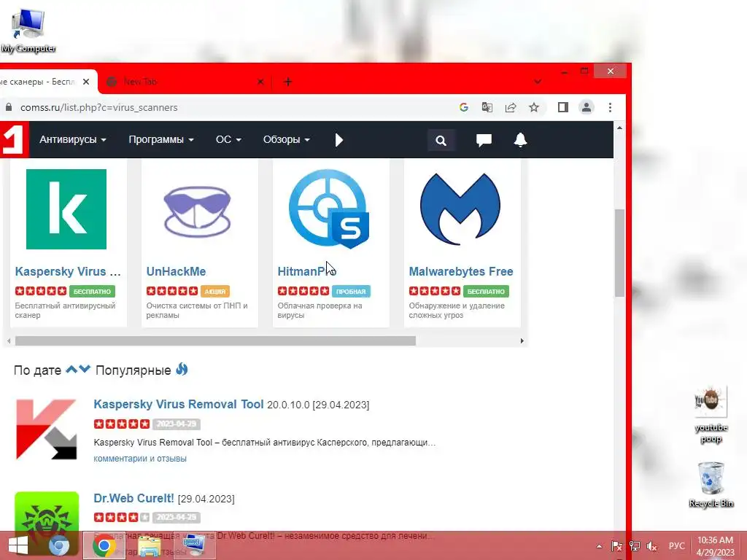The width and height of the screenshot is (747, 560).
Task: Open Kaspersky Virus Removal Tool list link
Action: (x=178, y=404)
